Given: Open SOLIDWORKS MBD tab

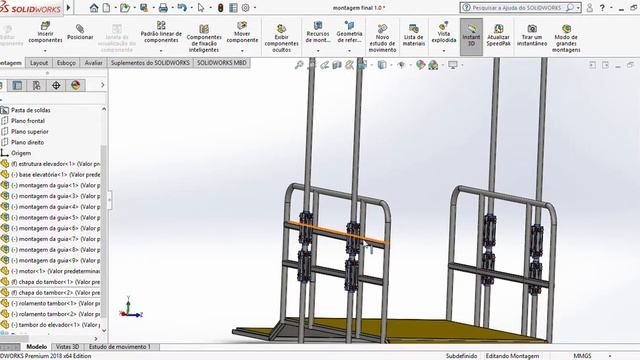Looking at the screenshot, I should click(x=222, y=63).
